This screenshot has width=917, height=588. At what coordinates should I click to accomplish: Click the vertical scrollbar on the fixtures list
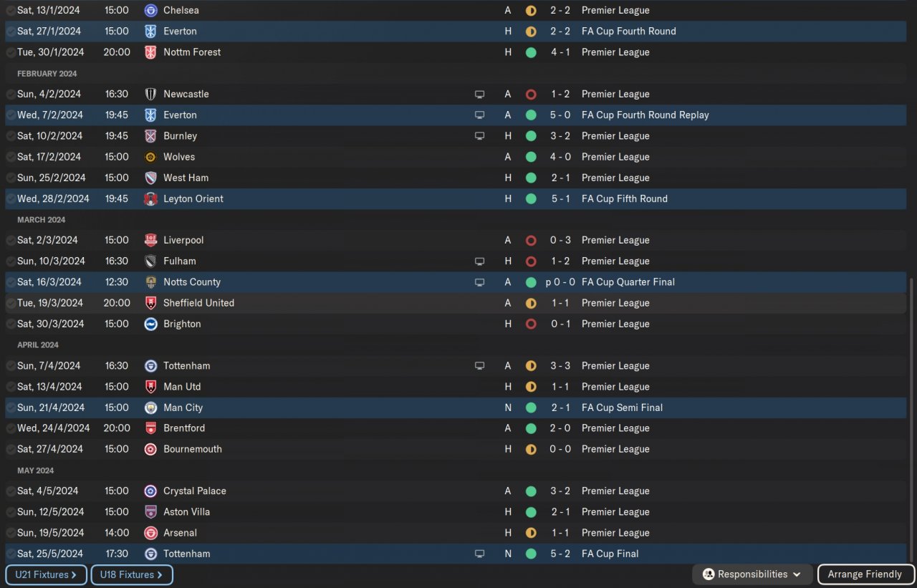coord(911,419)
